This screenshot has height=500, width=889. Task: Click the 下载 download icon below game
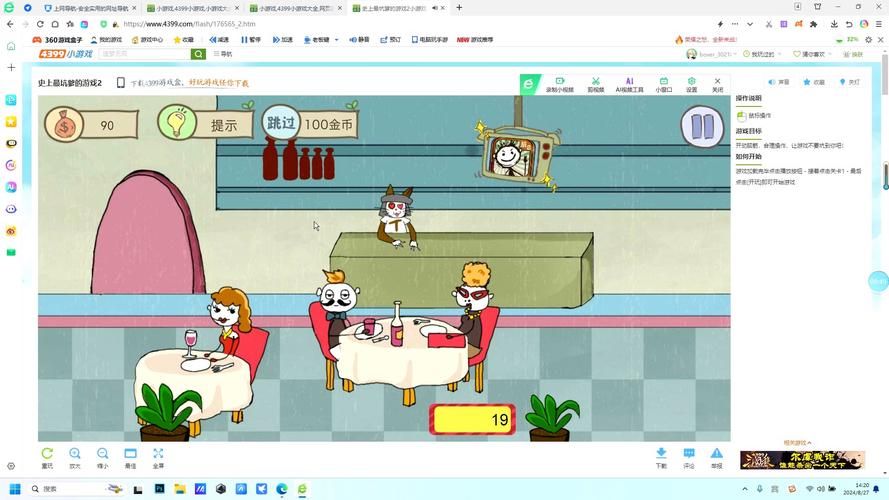point(661,457)
